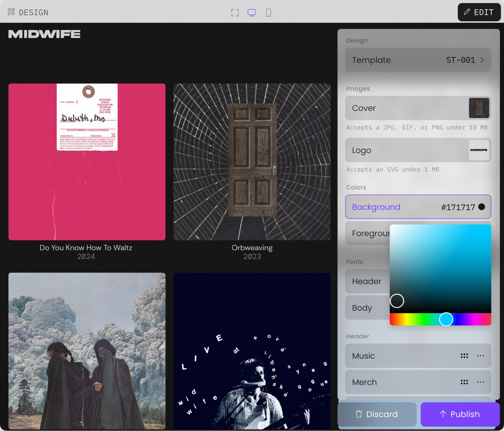Click the DESIGN label in top bar
The height and width of the screenshot is (431, 504).
coord(33,13)
